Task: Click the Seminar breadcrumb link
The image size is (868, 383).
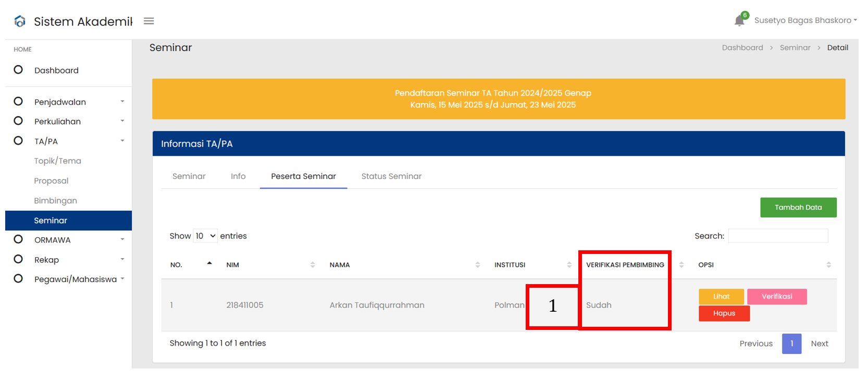Action: coord(795,48)
